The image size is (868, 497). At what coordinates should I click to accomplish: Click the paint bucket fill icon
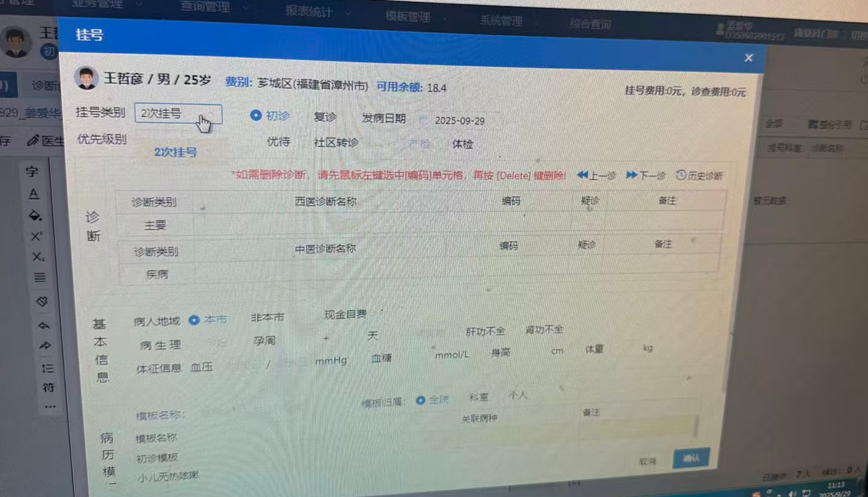click(x=36, y=215)
